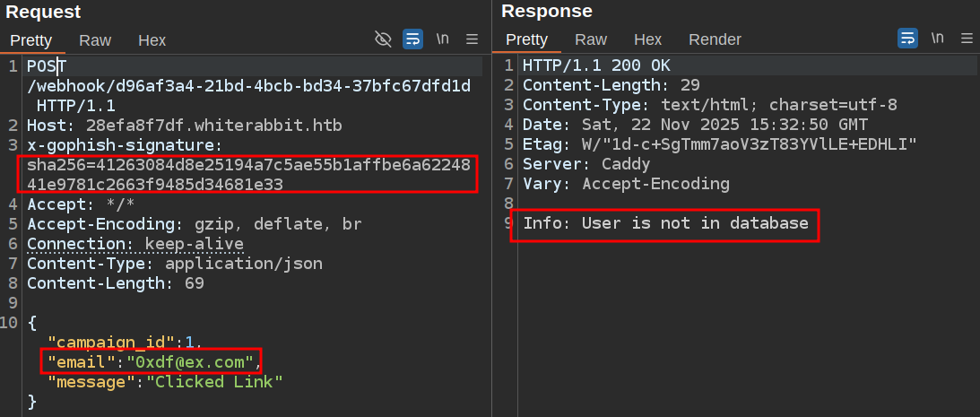Toggle word wrap icon in Request panel
Image resolution: width=980 pixels, height=417 pixels.
(x=412, y=39)
